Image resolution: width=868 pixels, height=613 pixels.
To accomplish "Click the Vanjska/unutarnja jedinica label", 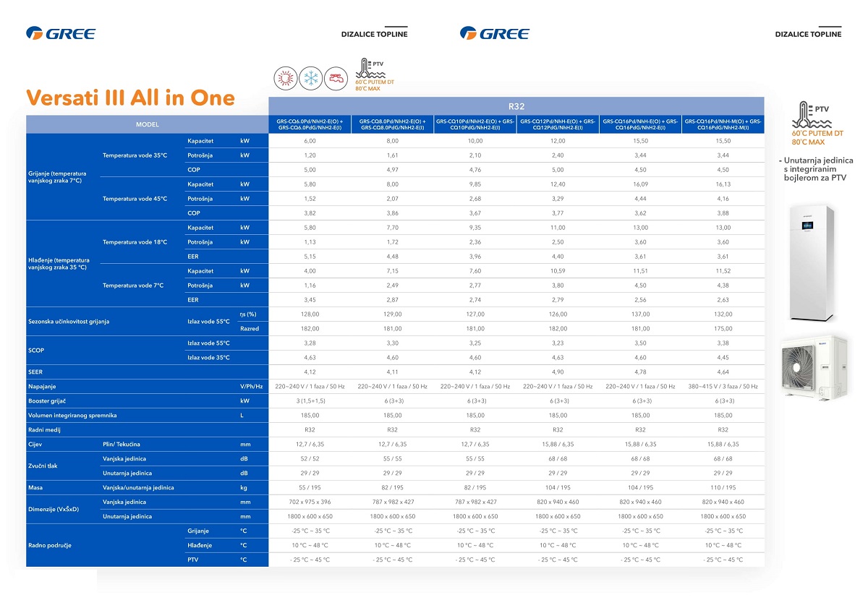I will pyautogui.click(x=138, y=488).
